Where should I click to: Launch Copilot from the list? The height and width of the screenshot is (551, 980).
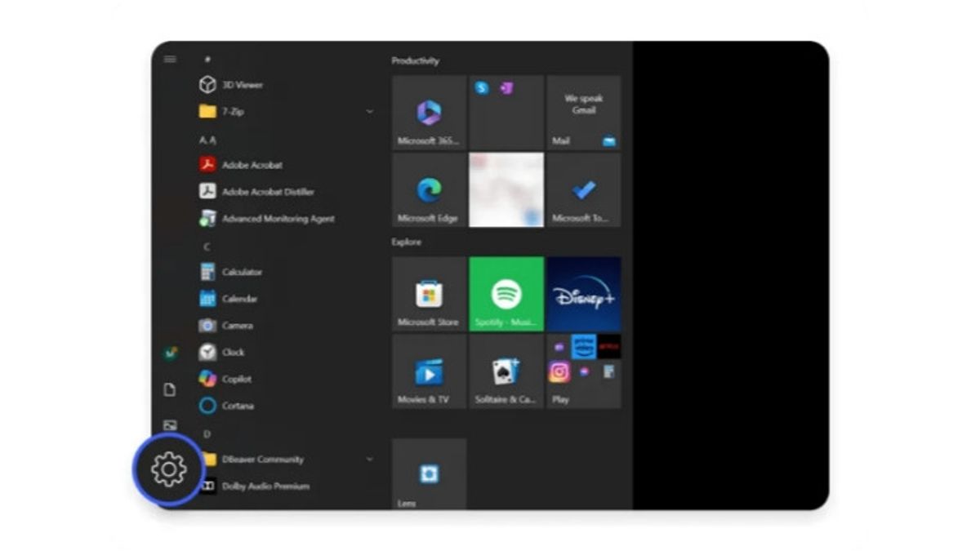(x=225, y=379)
